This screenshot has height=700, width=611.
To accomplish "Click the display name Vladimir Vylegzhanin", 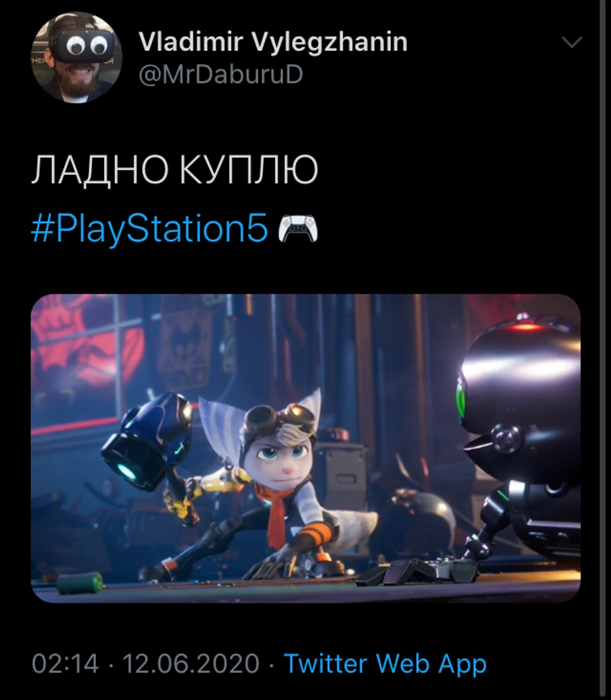I will (x=273, y=42).
